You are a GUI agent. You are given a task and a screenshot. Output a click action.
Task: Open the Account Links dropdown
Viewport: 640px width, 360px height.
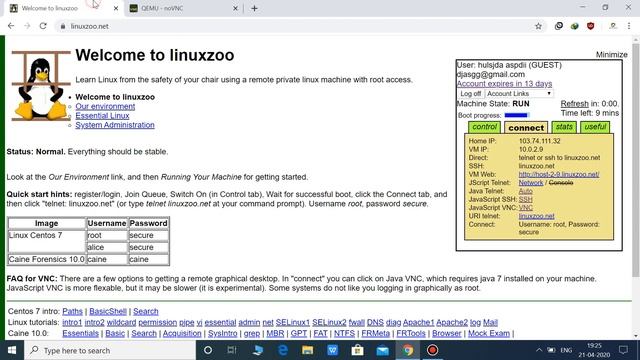(519, 93)
